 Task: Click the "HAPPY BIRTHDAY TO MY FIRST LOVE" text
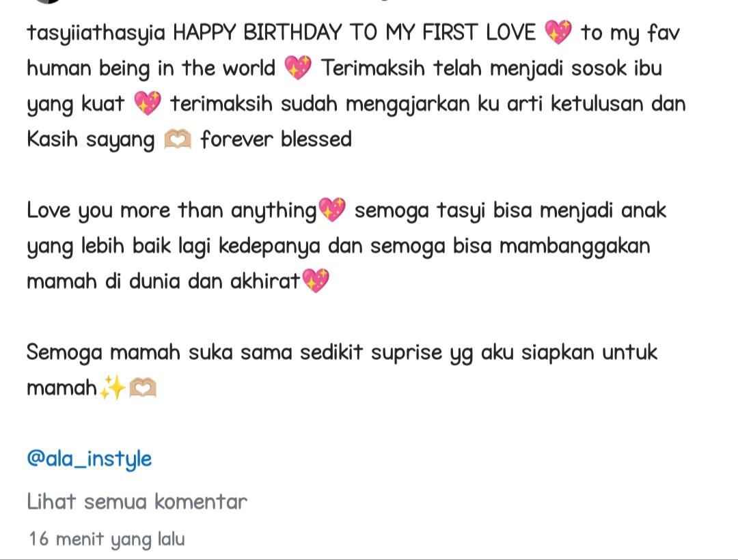[x=355, y=33]
